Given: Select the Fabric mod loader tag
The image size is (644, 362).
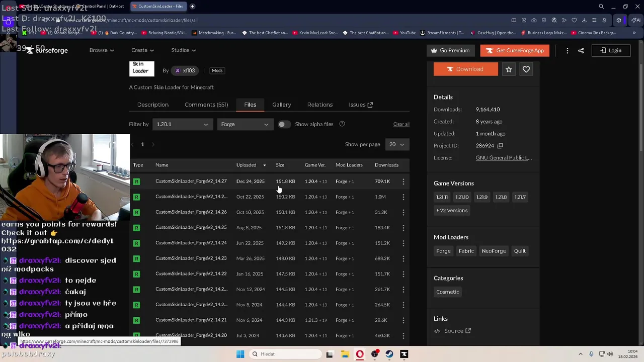Looking at the screenshot, I should point(466,251).
